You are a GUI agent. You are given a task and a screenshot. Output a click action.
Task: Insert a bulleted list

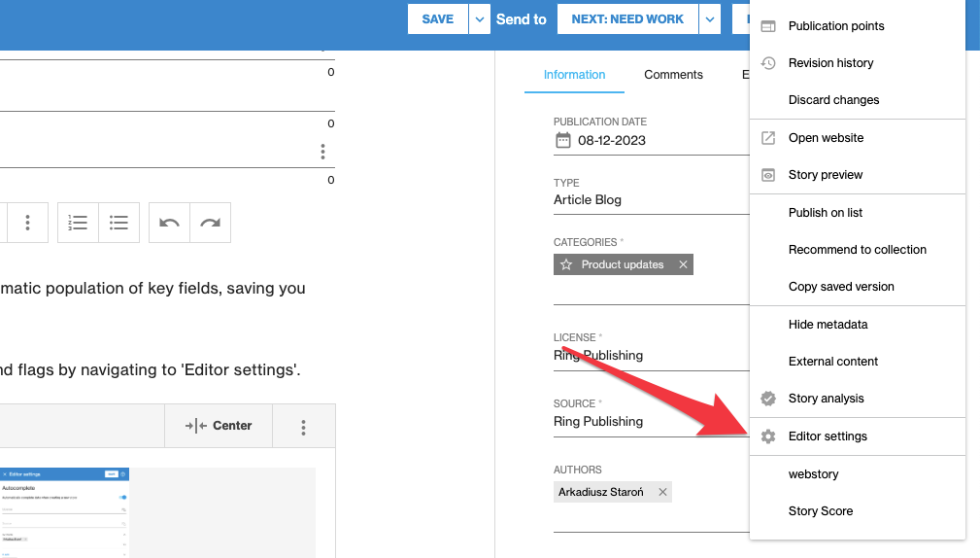click(118, 223)
